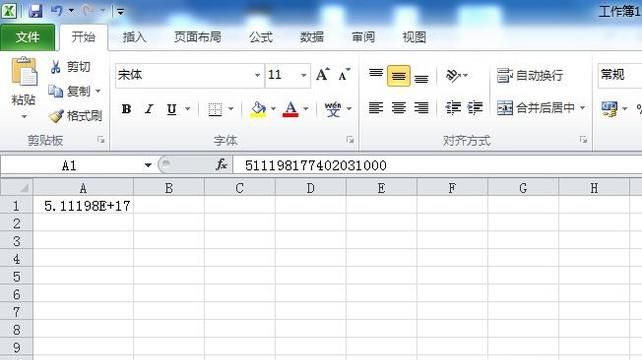Open the Borders options dropdown arrow

(x=231, y=109)
